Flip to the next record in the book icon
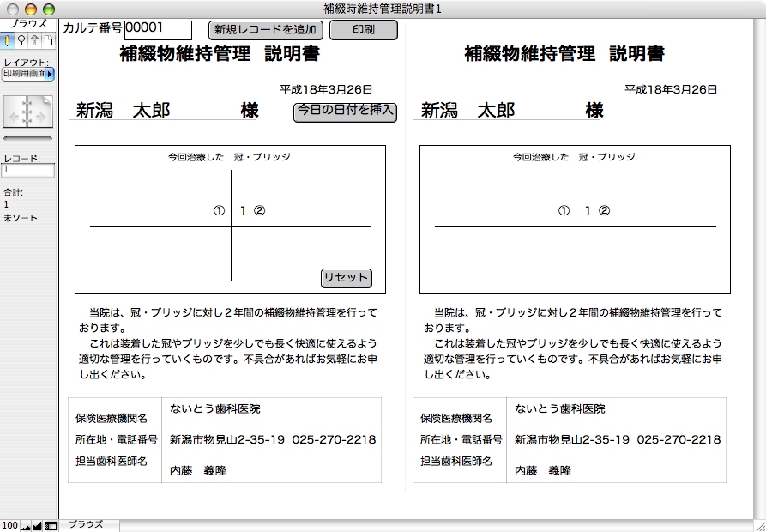The image size is (766, 532). pyautogui.click(x=40, y=118)
